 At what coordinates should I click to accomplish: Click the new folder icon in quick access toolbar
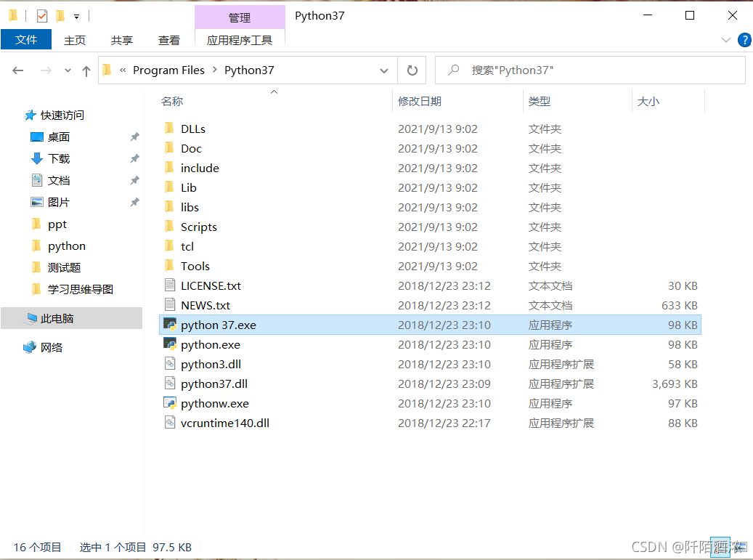pyautogui.click(x=60, y=16)
